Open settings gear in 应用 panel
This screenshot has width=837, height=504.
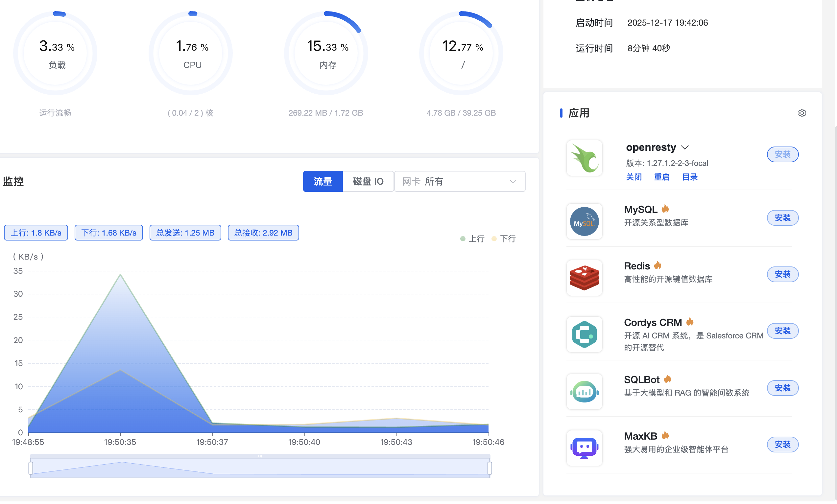coord(802,113)
